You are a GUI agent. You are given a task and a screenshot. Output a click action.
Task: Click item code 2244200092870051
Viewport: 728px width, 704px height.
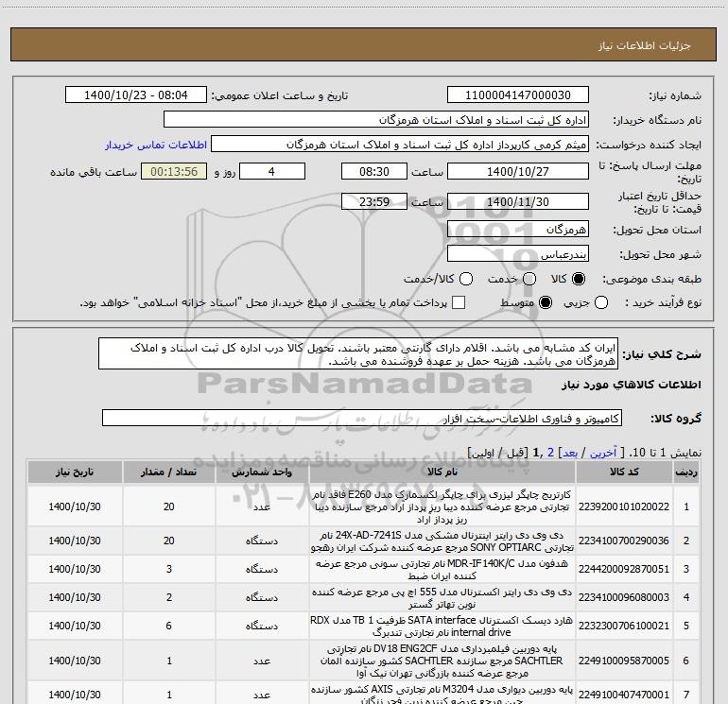click(624, 569)
